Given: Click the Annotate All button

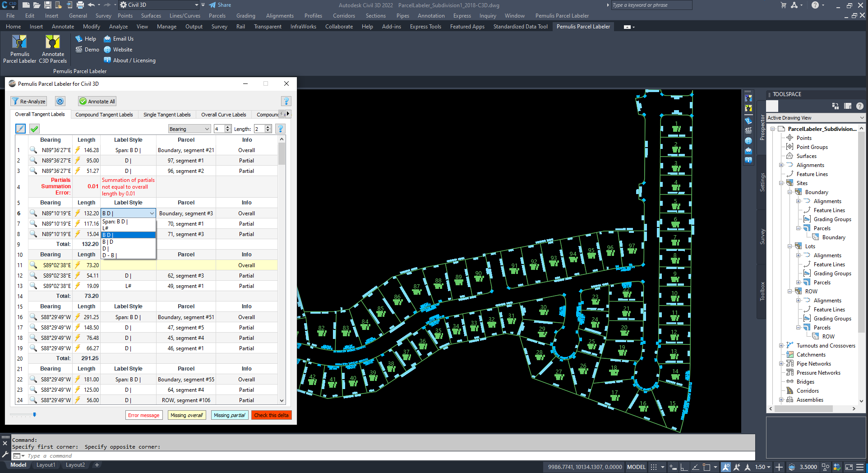Looking at the screenshot, I should click(x=97, y=102).
